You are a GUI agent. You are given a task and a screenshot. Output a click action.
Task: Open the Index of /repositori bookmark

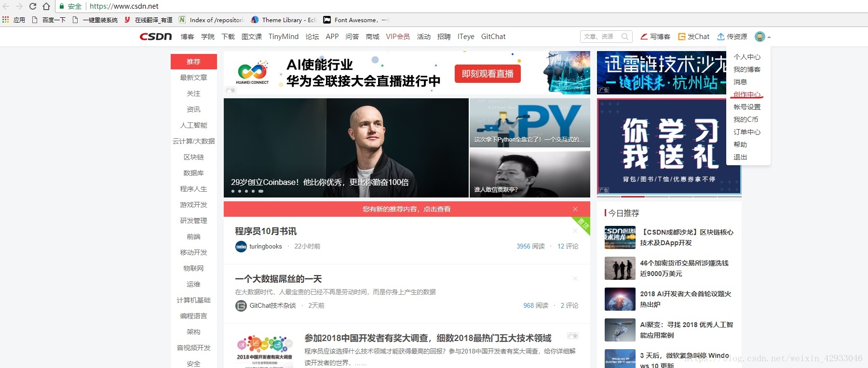(211, 20)
